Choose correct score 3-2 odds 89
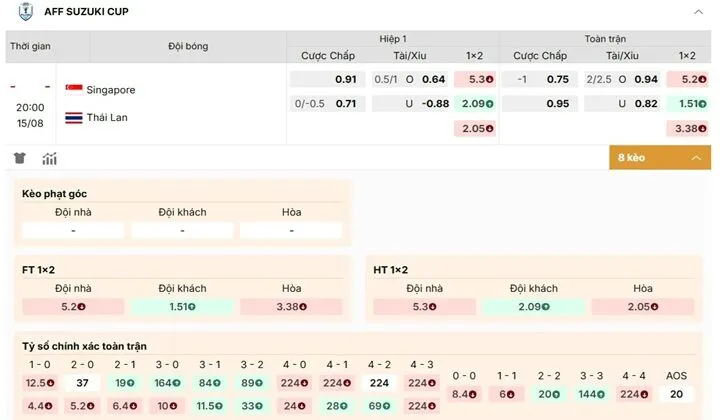The height and width of the screenshot is (420, 720). [252, 383]
